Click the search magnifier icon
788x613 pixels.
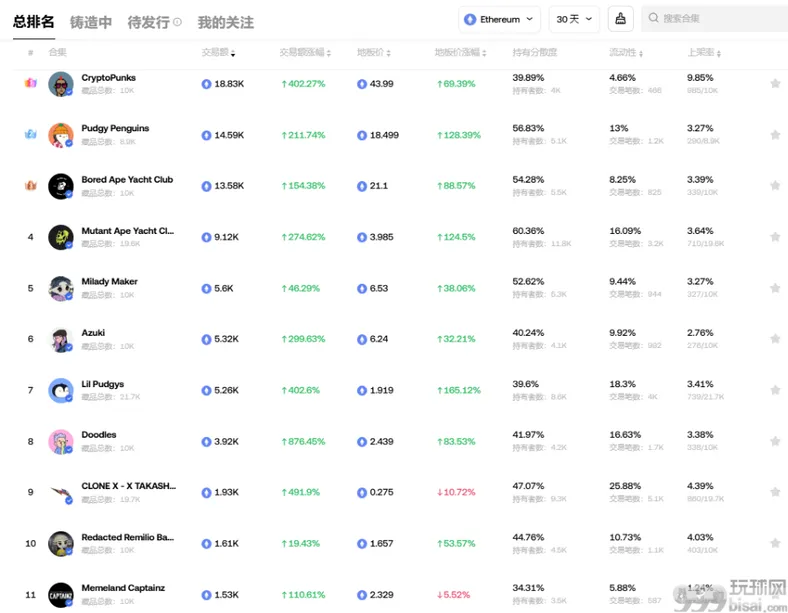[653, 18]
